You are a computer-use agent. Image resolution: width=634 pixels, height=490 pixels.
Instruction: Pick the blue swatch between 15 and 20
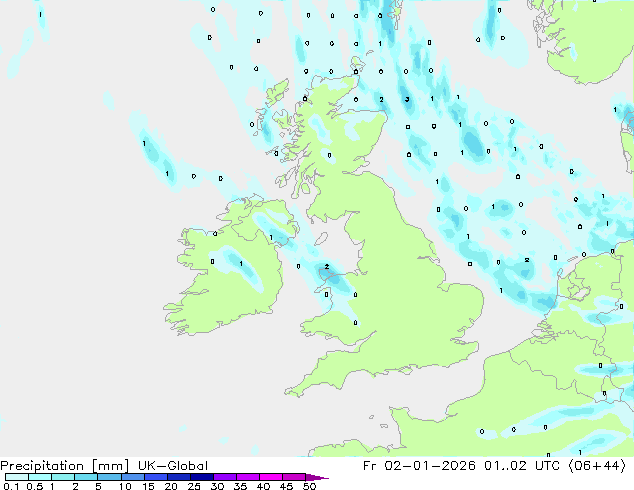[x=155, y=477]
